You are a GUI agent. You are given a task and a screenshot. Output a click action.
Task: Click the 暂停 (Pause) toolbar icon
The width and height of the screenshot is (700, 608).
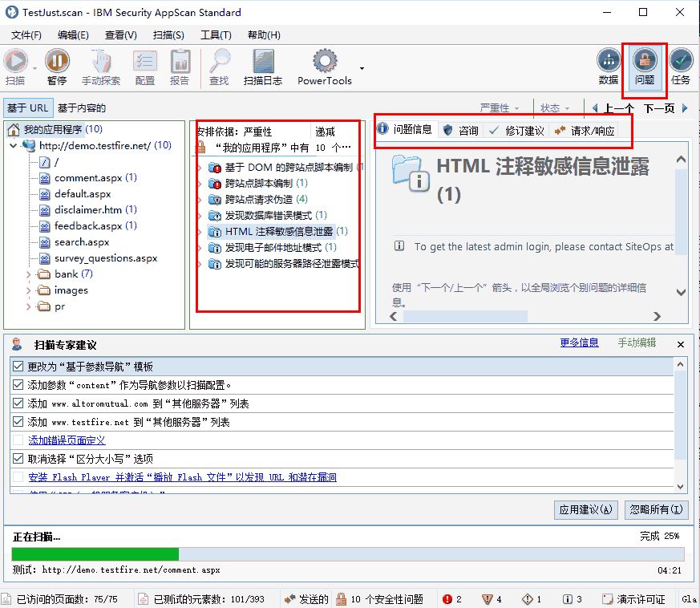coord(57,61)
